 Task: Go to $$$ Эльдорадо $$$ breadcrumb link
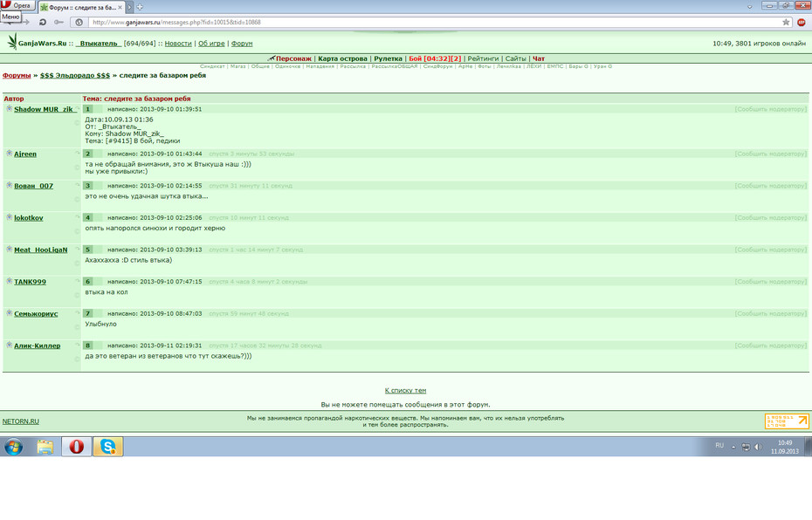click(75, 75)
